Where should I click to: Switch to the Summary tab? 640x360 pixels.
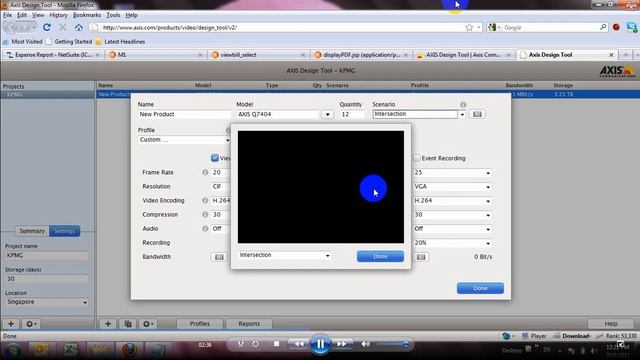32,231
